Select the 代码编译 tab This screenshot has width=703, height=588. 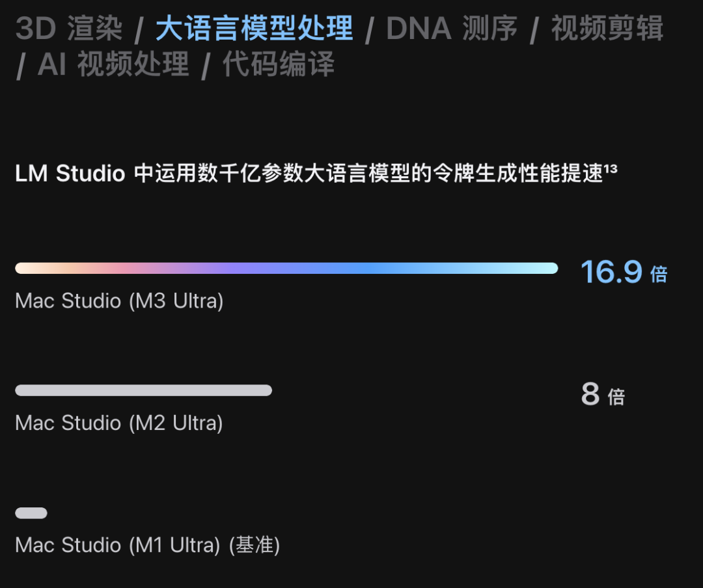coord(279,64)
